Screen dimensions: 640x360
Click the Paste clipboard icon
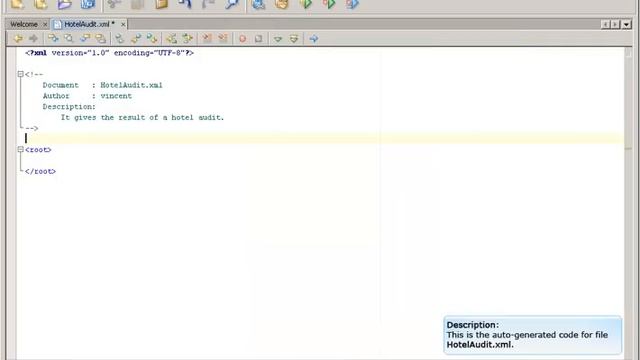coord(162,4)
